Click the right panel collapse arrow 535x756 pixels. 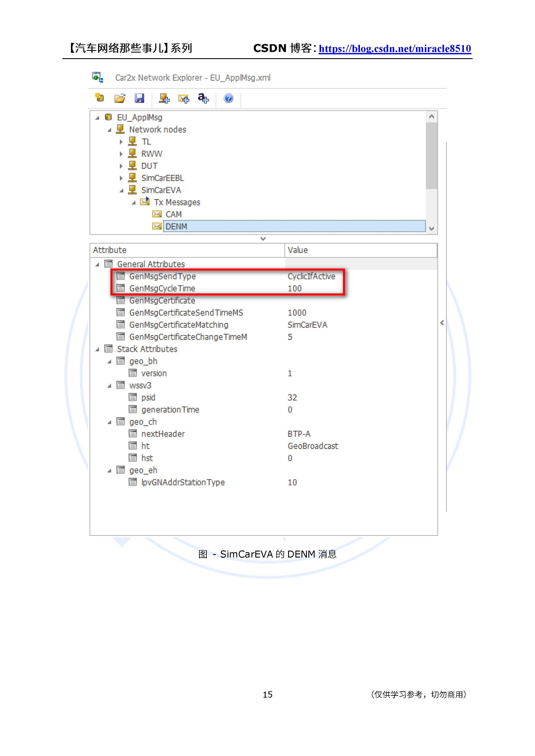[x=442, y=323]
